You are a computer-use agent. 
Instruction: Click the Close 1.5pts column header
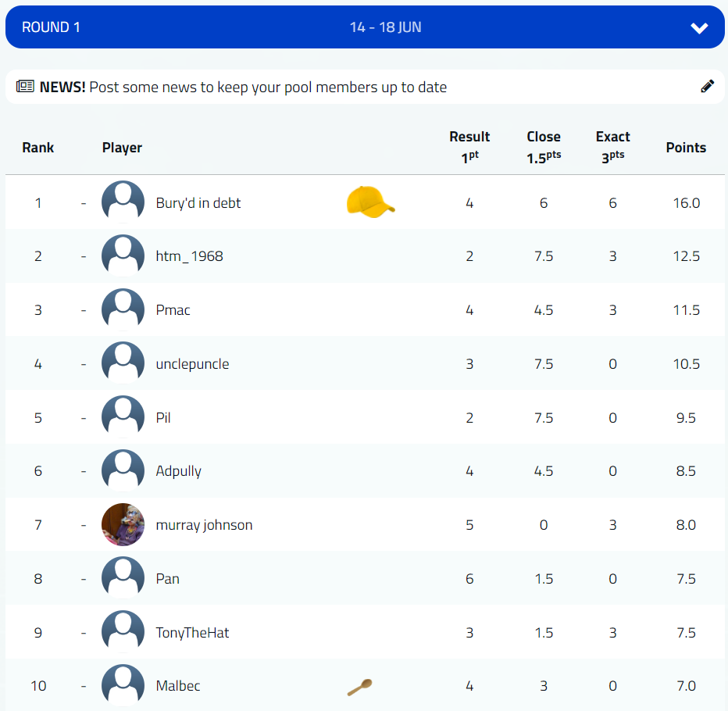544,146
